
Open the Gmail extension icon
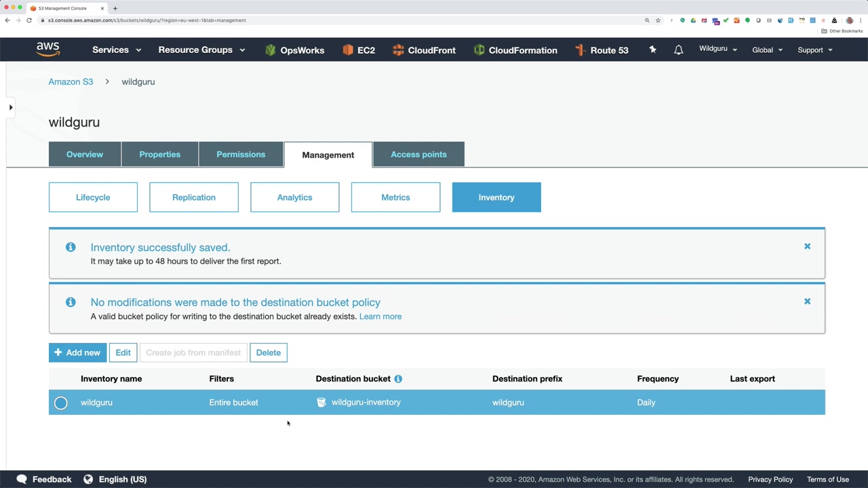pos(704,20)
